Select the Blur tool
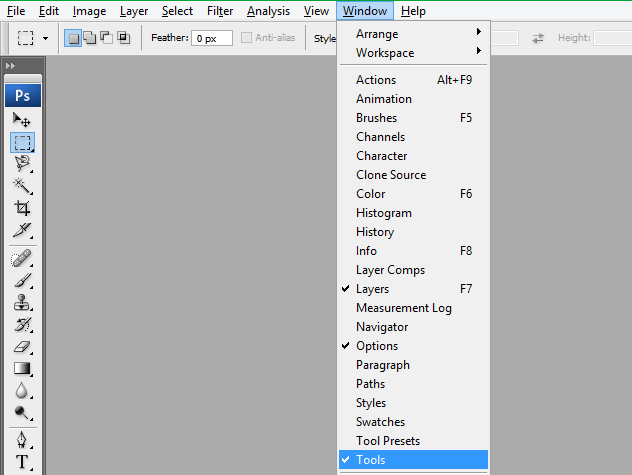 tap(22, 390)
